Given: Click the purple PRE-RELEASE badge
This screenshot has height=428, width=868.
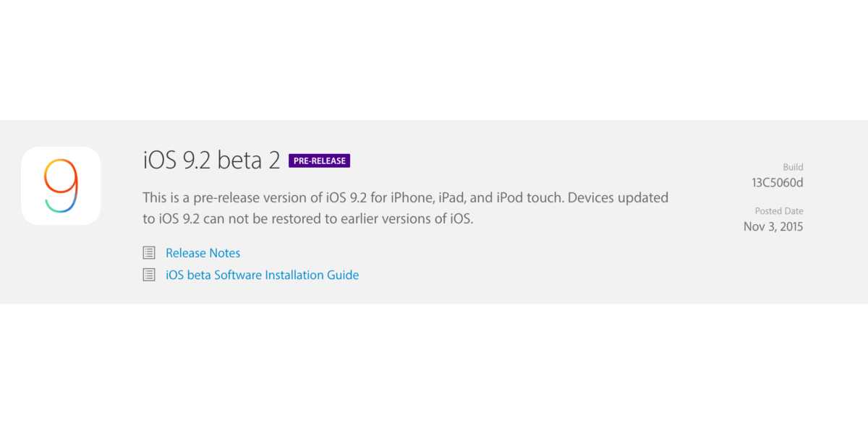Looking at the screenshot, I should (319, 160).
